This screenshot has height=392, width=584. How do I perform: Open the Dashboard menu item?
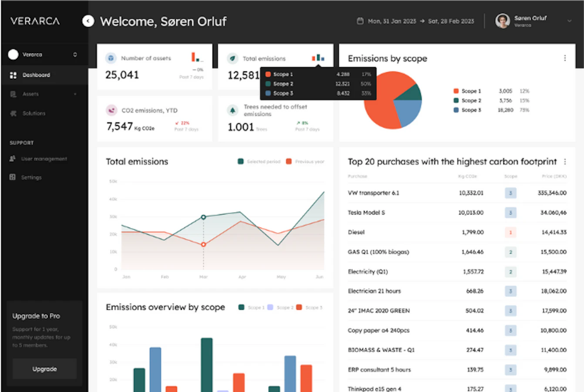coord(44,75)
